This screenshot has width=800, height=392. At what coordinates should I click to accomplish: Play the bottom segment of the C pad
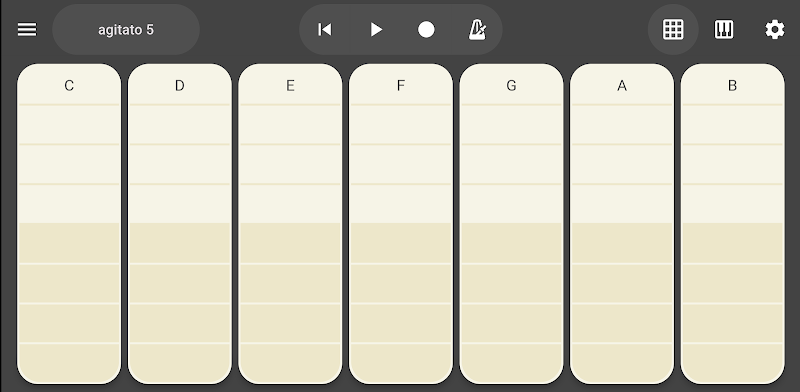[69, 363]
